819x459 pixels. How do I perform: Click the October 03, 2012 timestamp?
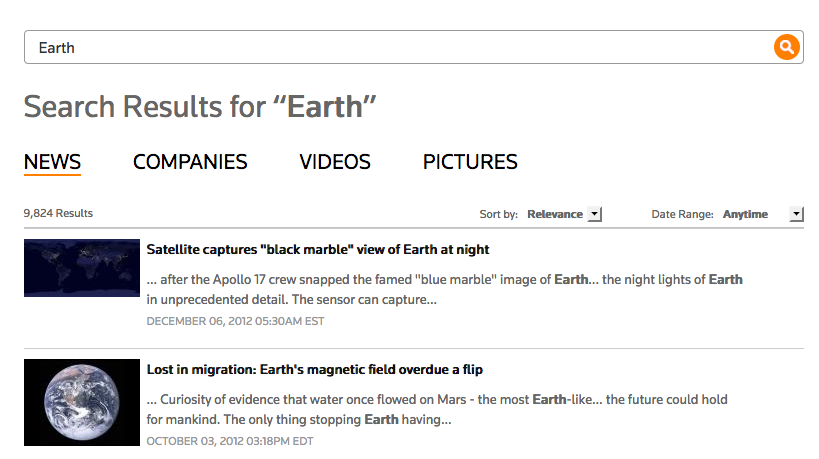230,441
